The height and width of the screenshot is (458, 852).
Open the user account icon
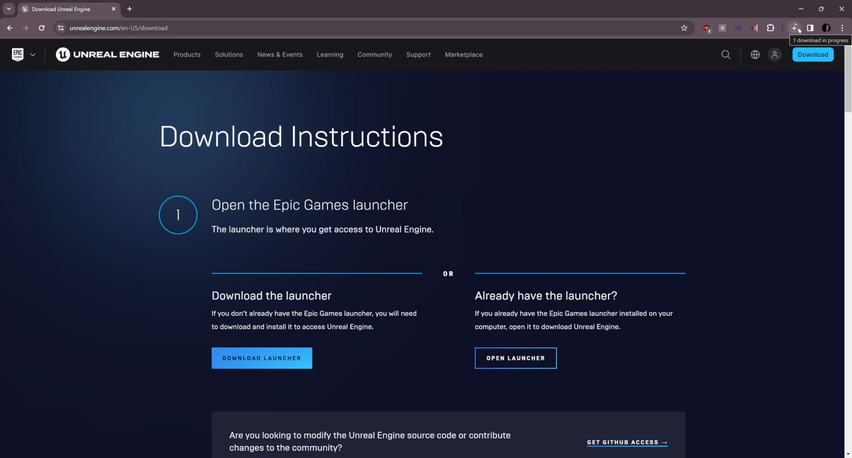(774, 54)
